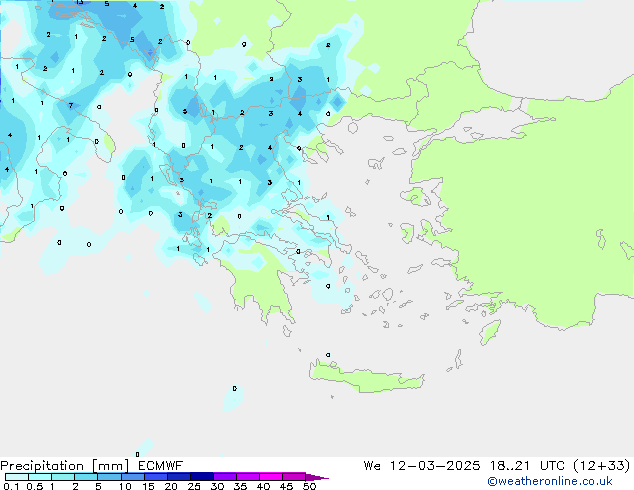Image resolution: width=634 pixels, height=490 pixels.
Task: Pick the 15–20 mm legend color swatch
Action: [156, 477]
